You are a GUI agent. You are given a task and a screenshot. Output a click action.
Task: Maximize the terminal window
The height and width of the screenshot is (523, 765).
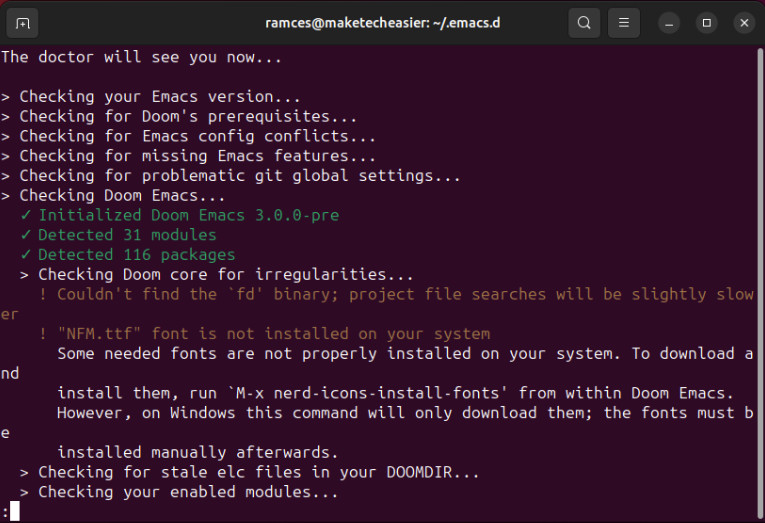(706, 23)
